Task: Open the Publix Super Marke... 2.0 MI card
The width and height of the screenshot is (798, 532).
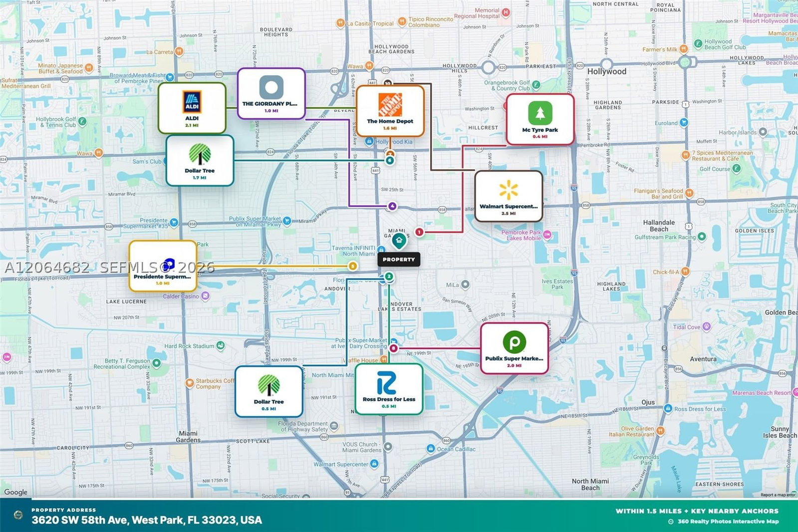Action: pyautogui.click(x=514, y=348)
